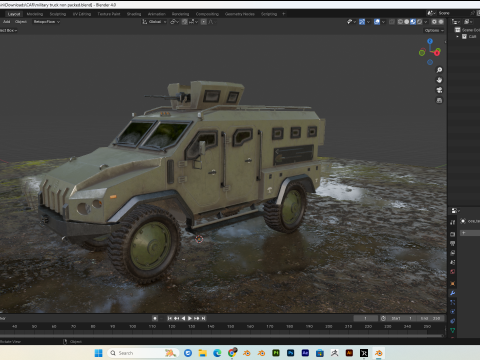Open the outliner editor type dropdown

(x=455, y=22)
